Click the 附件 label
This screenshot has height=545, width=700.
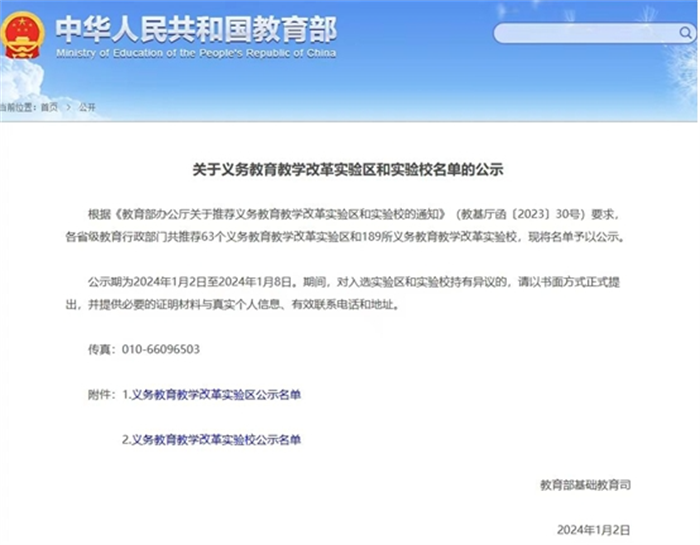[99, 395]
